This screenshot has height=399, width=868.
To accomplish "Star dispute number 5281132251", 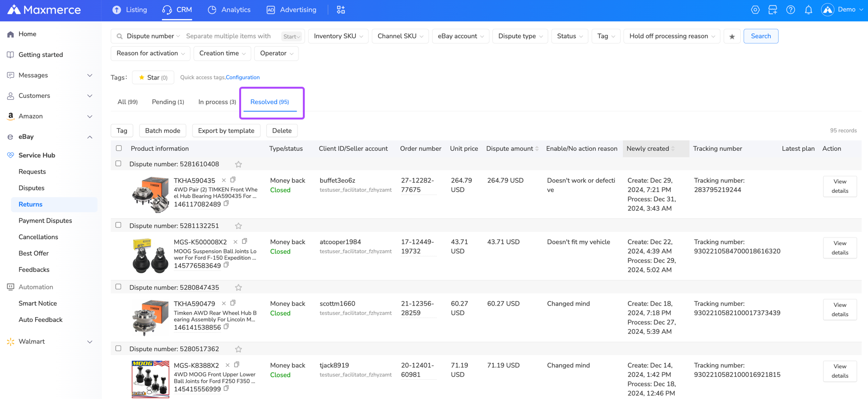I will pyautogui.click(x=238, y=226).
